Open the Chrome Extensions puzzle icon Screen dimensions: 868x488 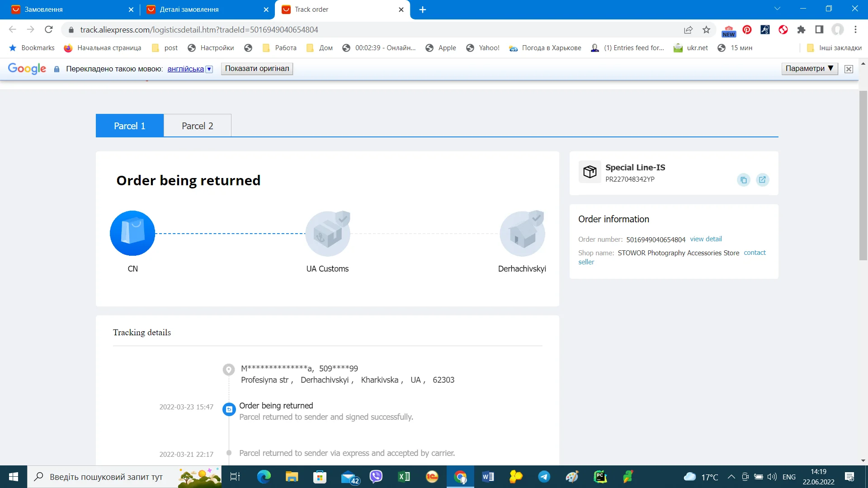[x=801, y=30]
